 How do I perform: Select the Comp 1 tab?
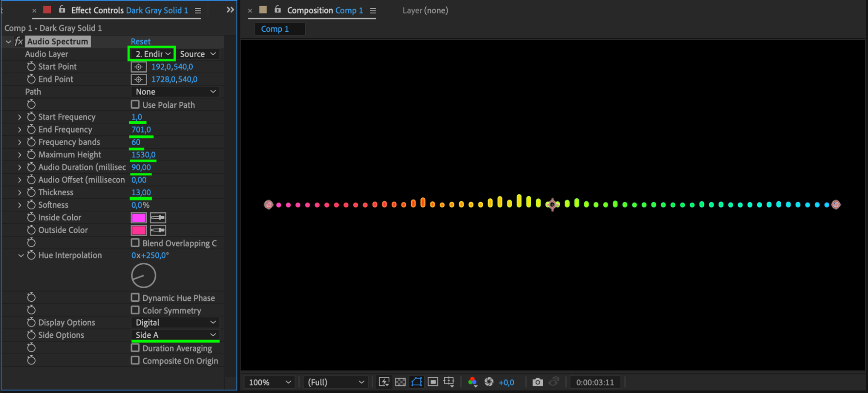click(275, 29)
